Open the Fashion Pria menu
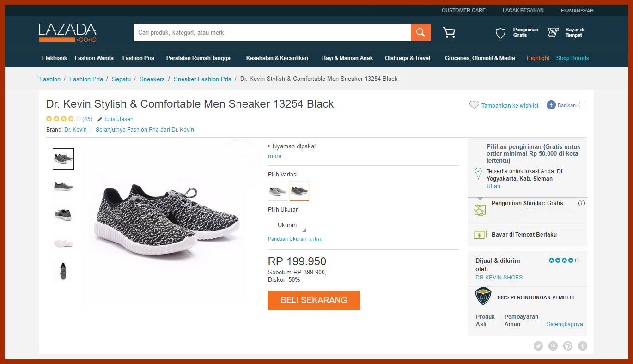633x364 pixels. 138,58
